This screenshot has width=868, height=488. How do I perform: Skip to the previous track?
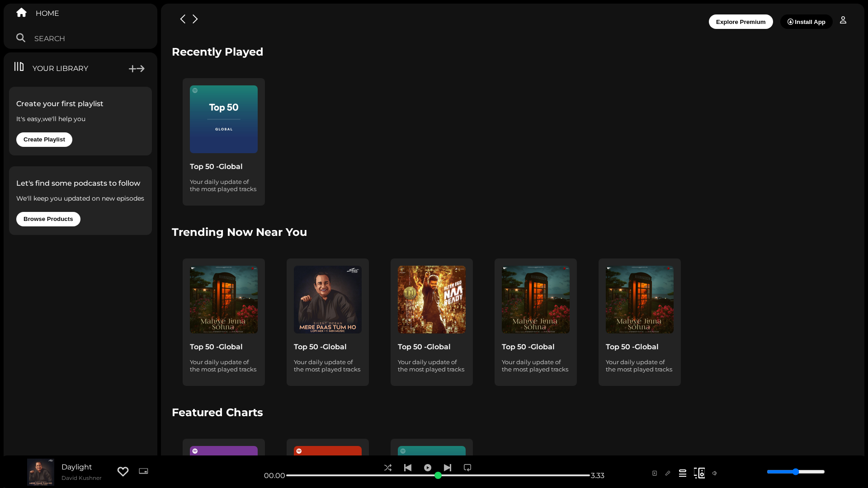[x=408, y=468]
